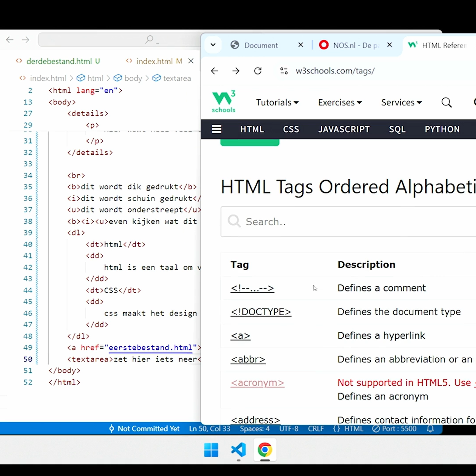
Task: Expand the Chrome tab search chevron
Action: coord(213,45)
